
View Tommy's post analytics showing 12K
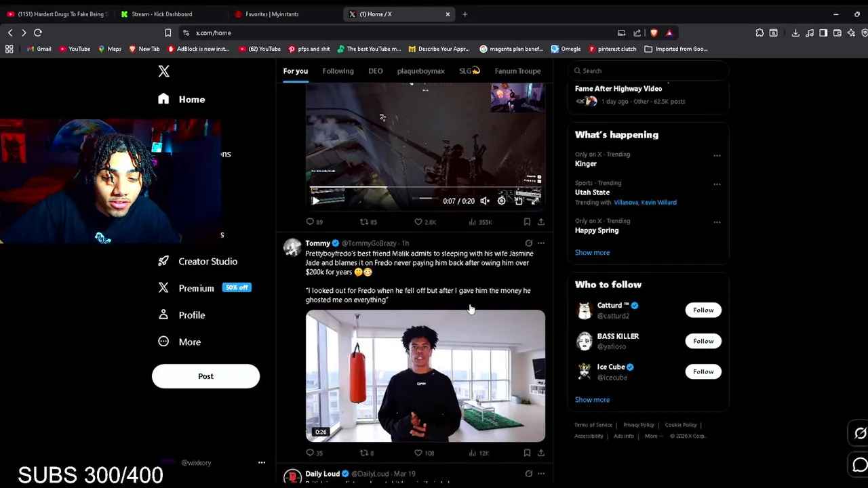point(478,453)
